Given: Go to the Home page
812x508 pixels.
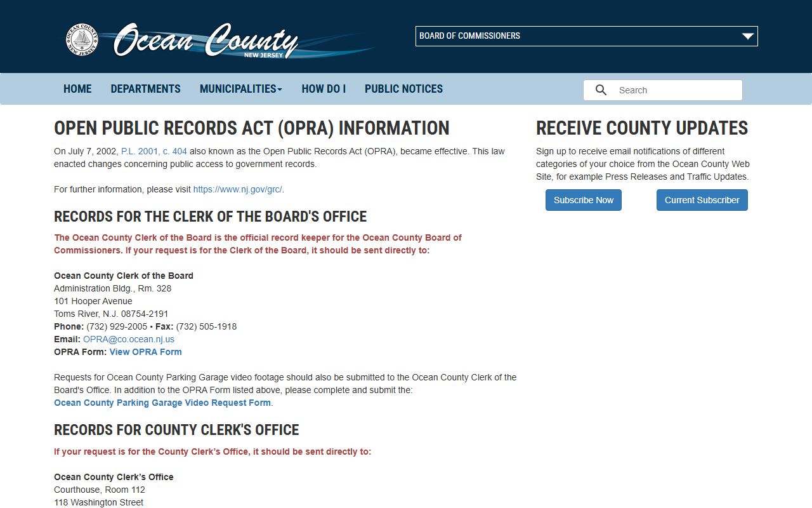Looking at the screenshot, I should pos(77,89).
